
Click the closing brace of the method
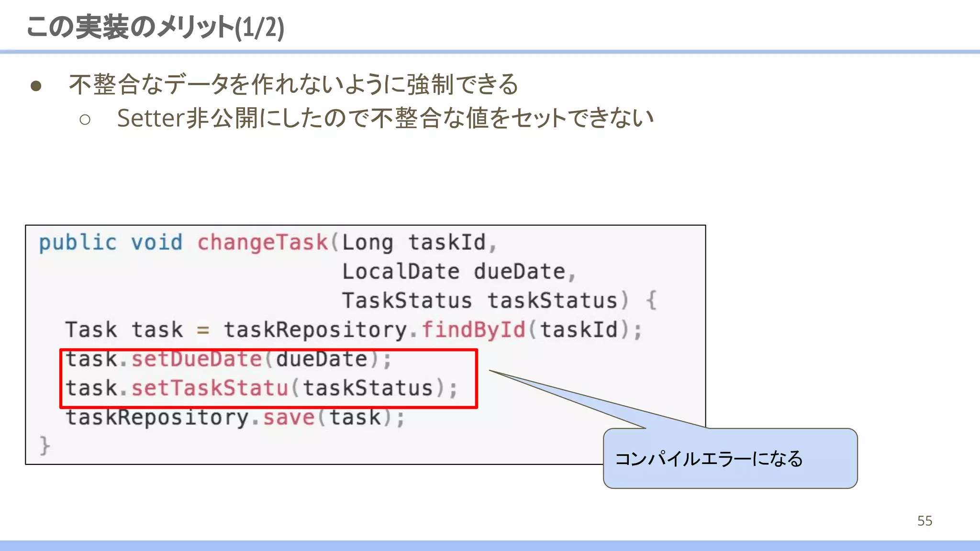coord(45,445)
